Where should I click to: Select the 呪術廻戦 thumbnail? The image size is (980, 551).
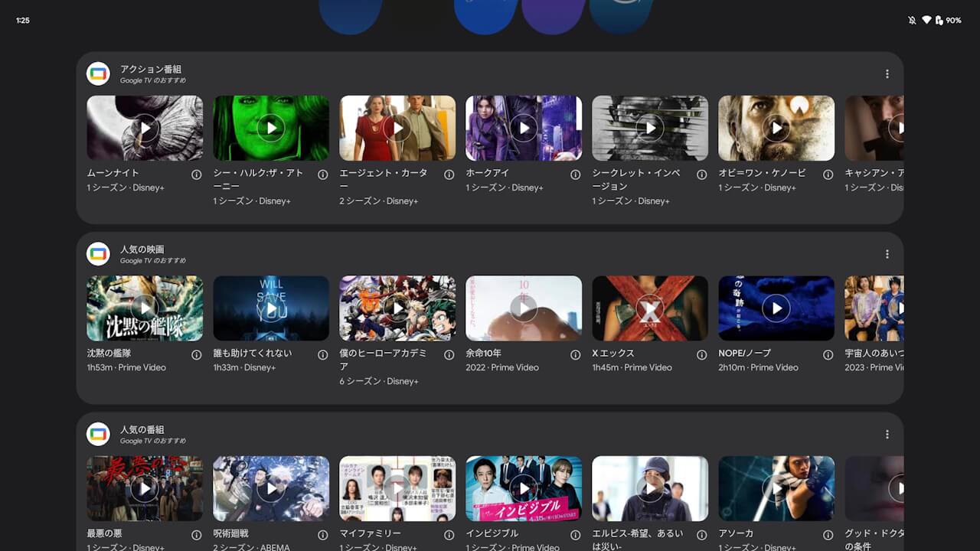point(271,487)
